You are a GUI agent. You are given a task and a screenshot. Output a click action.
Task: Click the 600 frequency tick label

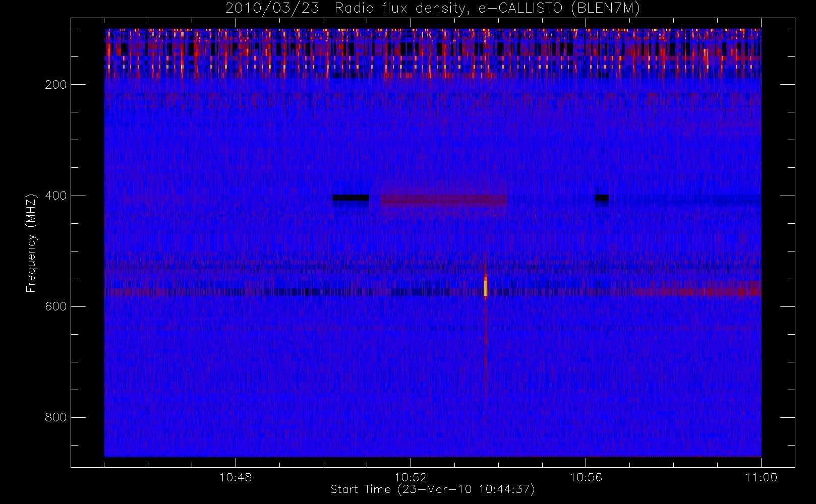pos(56,306)
